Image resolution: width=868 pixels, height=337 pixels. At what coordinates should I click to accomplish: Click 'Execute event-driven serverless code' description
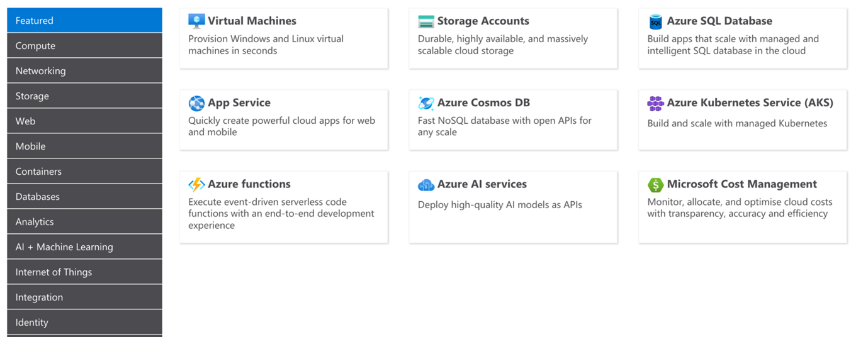point(281,214)
